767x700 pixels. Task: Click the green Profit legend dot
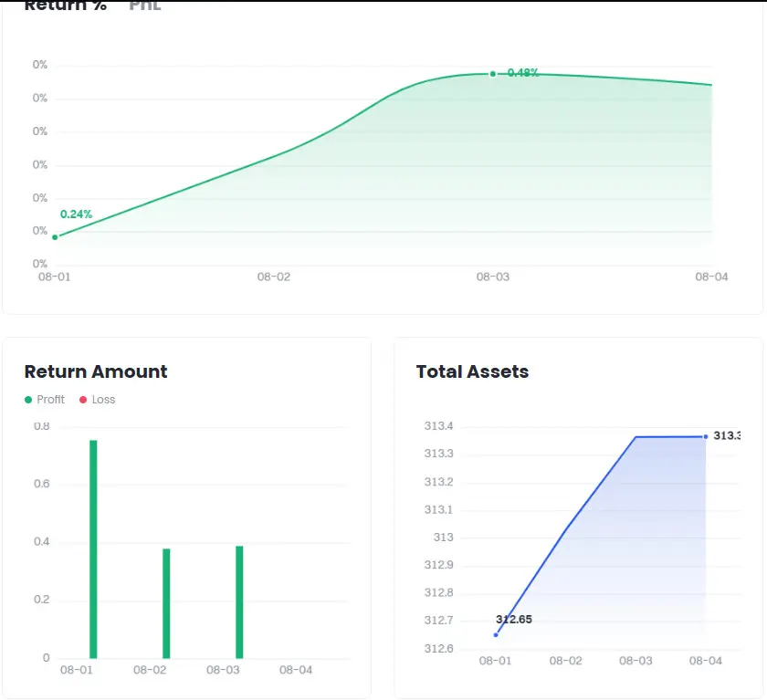28,400
